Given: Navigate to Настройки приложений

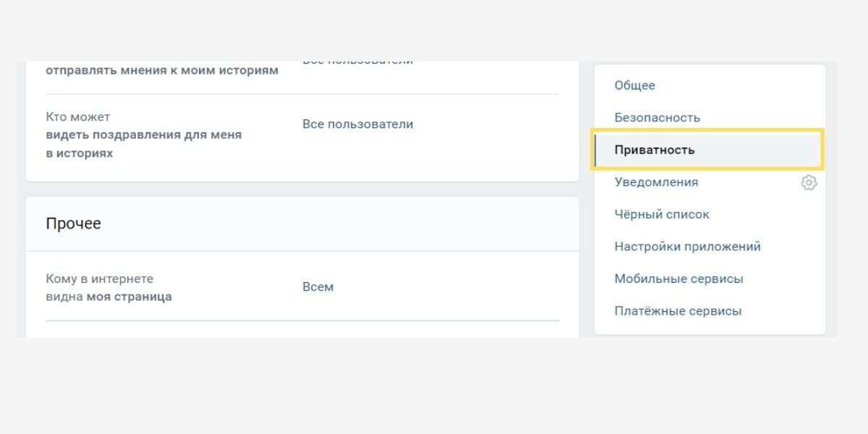Looking at the screenshot, I should point(687,247).
